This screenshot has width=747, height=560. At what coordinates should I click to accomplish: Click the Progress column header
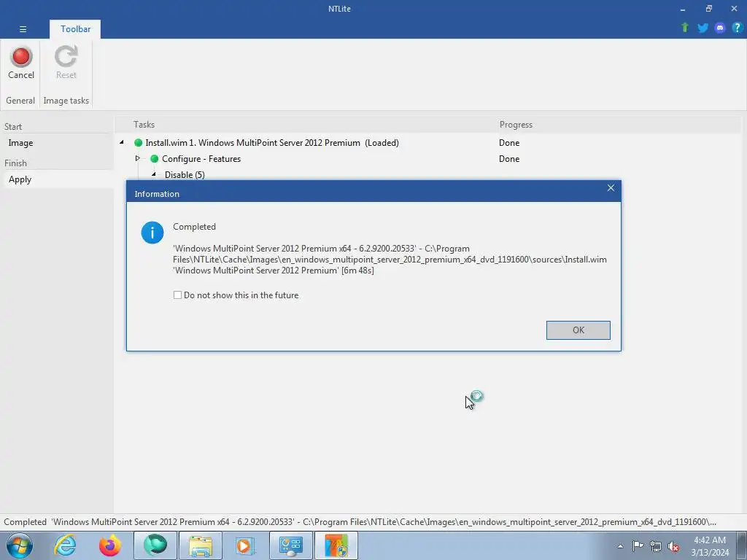coord(516,124)
